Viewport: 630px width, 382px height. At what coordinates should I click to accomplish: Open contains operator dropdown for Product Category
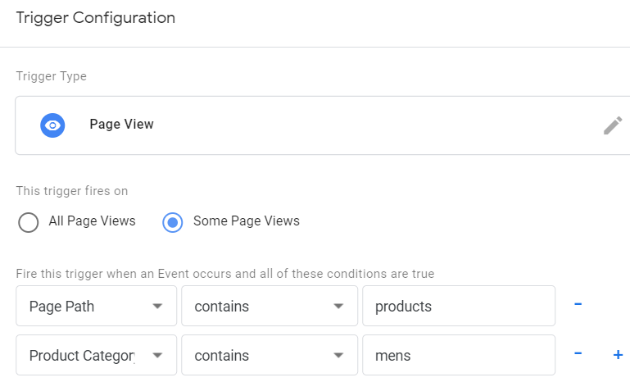point(269,355)
